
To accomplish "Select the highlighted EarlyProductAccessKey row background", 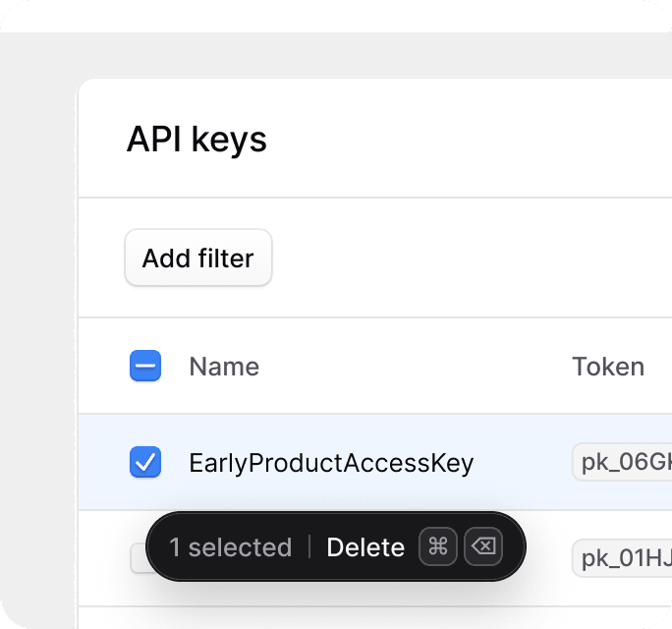I will [x=375, y=462].
